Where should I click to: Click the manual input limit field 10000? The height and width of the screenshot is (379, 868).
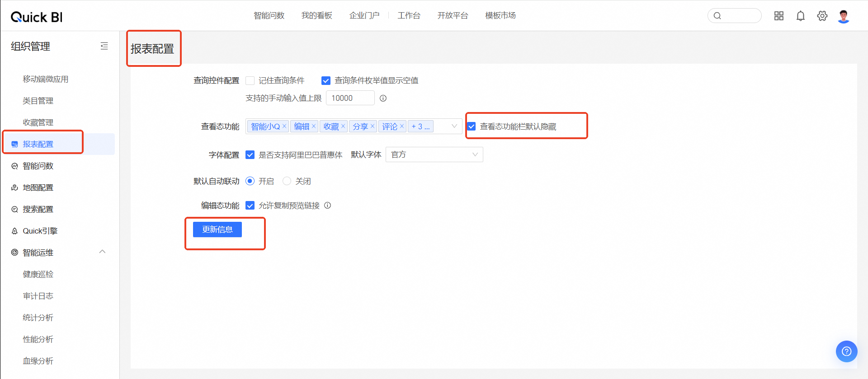[350, 98]
